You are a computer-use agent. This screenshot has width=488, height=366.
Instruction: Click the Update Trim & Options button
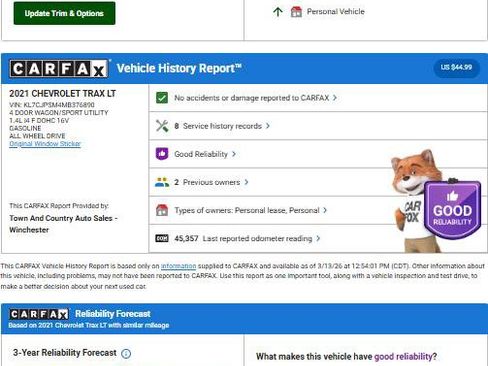pyautogui.click(x=64, y=13)
